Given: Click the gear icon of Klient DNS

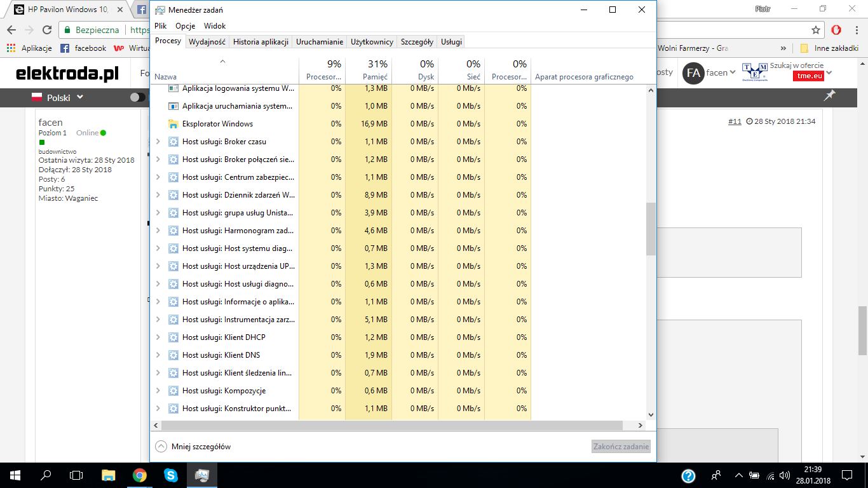Looking at the screenshot, I should (173, 355).
